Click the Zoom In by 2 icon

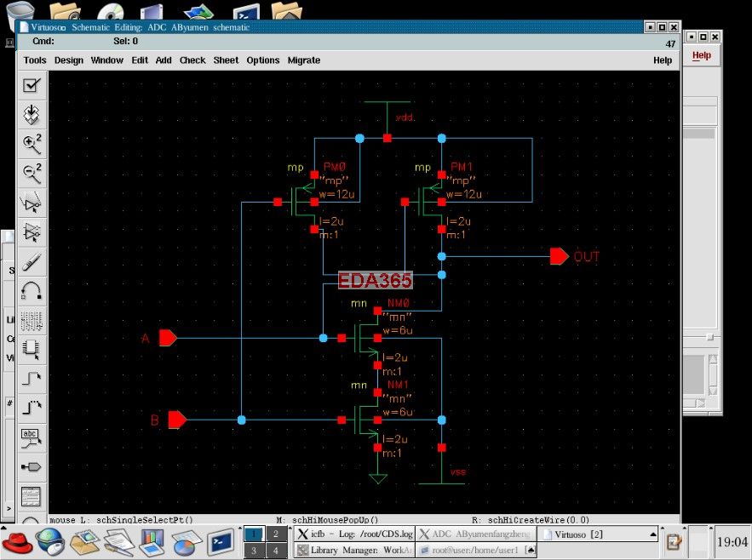32,143
